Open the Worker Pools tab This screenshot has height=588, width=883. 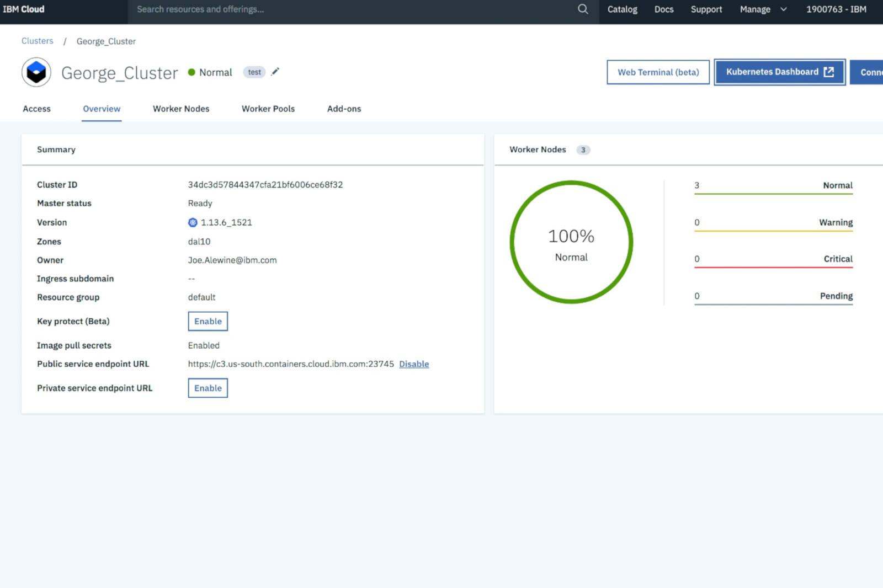click(x=268, y=109)
